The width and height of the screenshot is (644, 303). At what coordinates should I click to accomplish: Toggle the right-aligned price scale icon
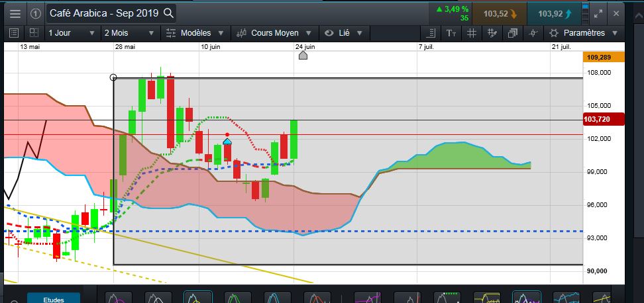(431, 33)
